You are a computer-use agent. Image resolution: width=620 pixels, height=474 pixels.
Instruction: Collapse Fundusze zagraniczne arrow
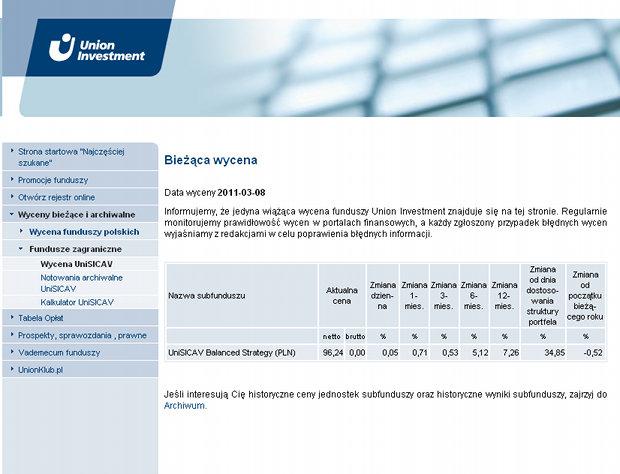(x=21, y=249)
